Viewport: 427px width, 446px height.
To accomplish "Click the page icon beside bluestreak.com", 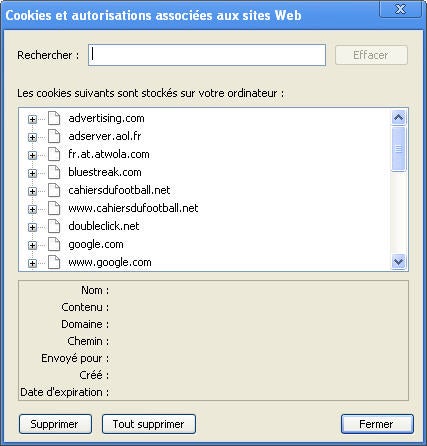I will (x=54, y=172).
